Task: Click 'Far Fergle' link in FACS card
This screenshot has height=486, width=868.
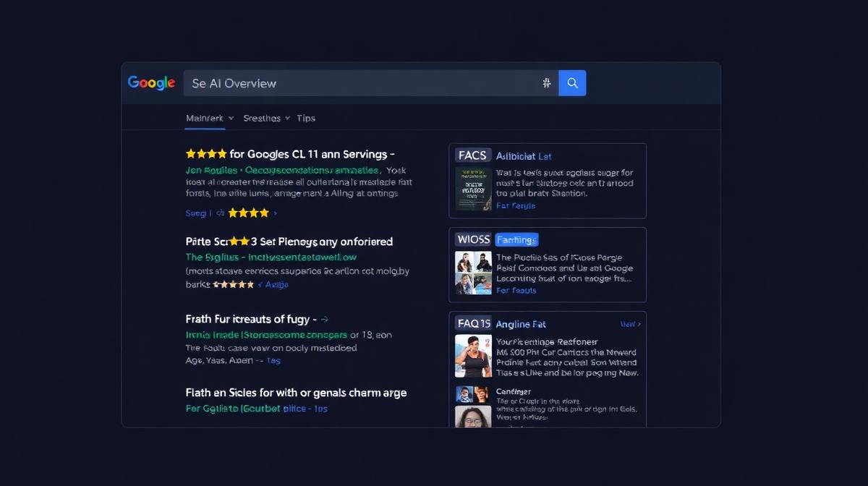Action: pos(516,205)
